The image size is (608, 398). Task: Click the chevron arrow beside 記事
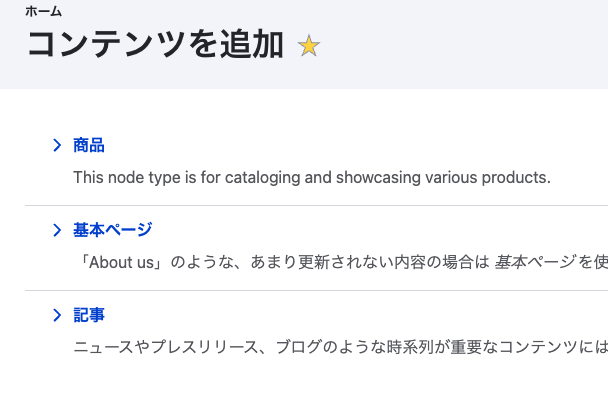point(57,315)
